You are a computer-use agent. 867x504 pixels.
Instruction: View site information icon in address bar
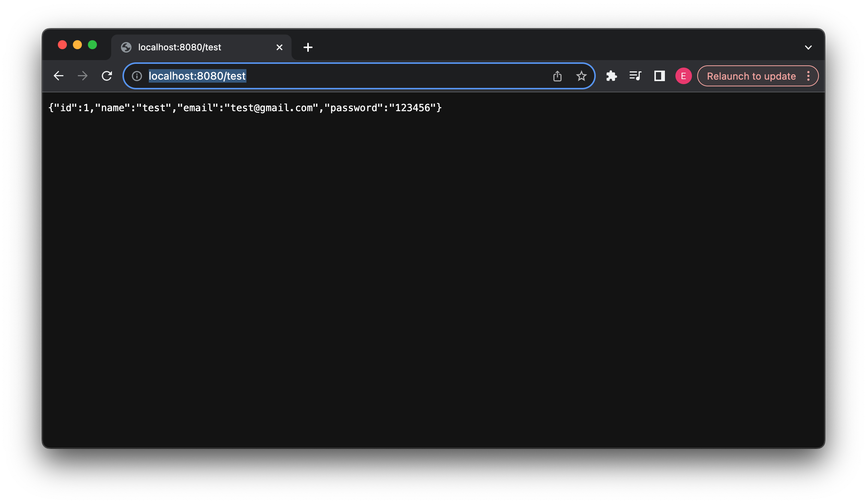pos(137,76)
